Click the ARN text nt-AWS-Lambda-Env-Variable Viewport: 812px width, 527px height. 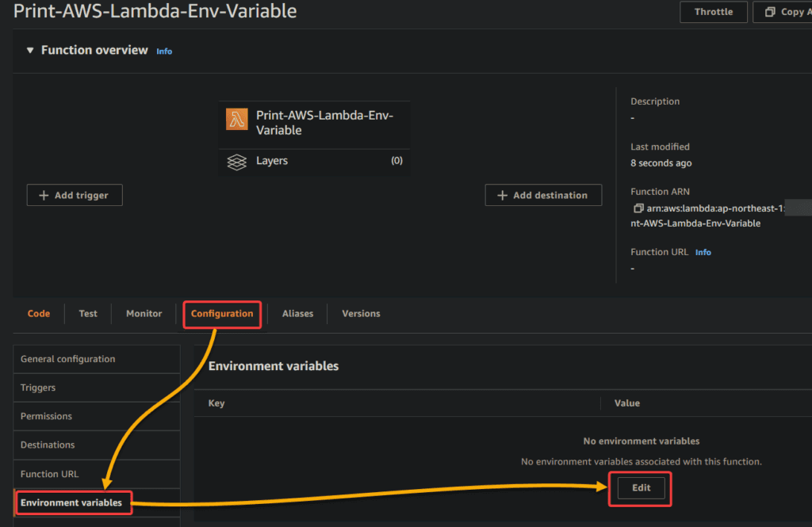tap(695, 223)
